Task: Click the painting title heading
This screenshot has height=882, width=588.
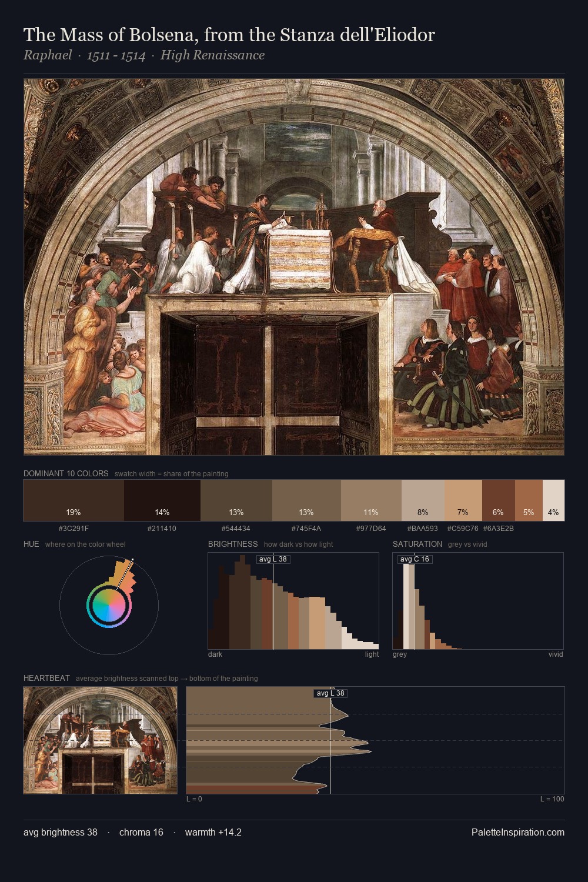Action: pos(229,35)
